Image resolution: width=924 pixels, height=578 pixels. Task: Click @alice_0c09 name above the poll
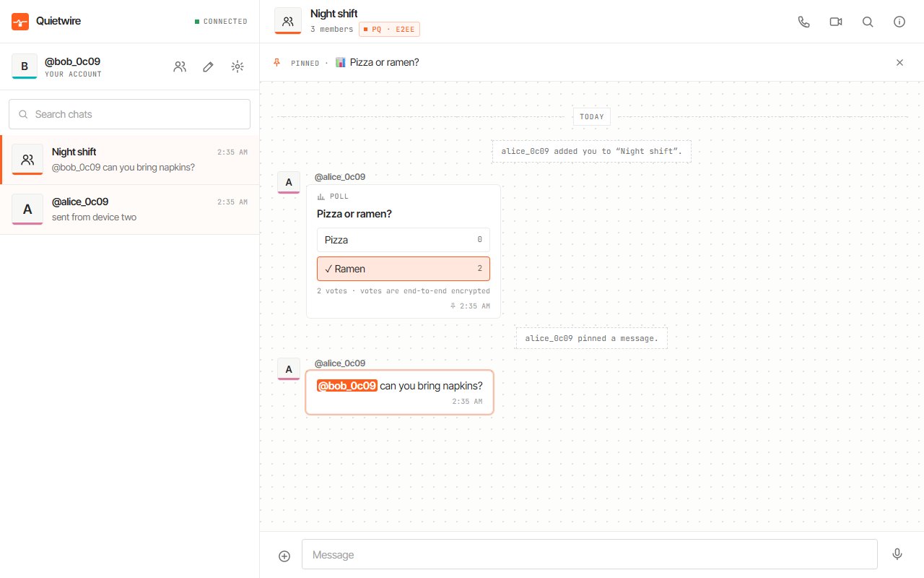click(340, 177)
